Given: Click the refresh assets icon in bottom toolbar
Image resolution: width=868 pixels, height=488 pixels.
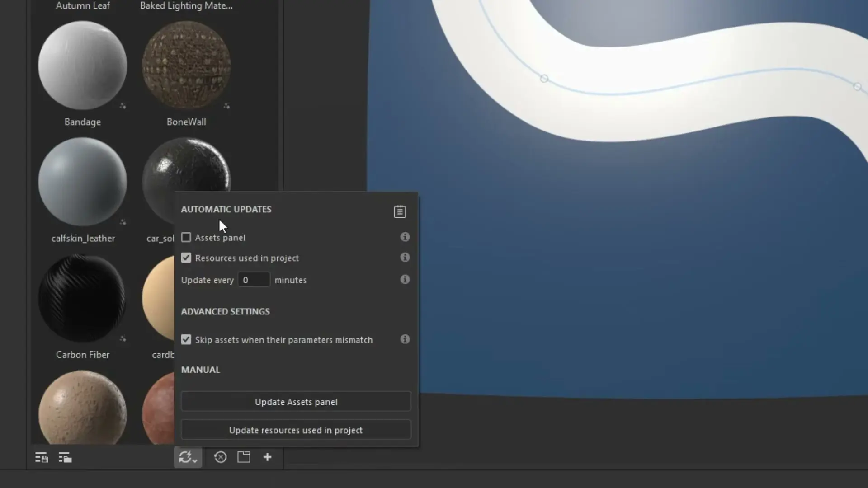Looking at the screenshot, I should click(x=185, y=457).
